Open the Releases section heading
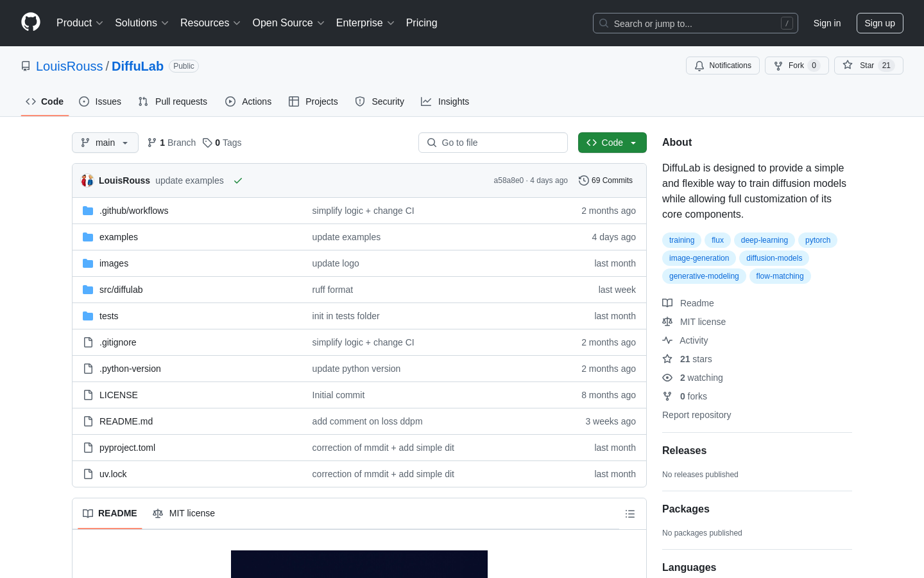The height and width of the screenshot is (578, 924). coord(684,451)
